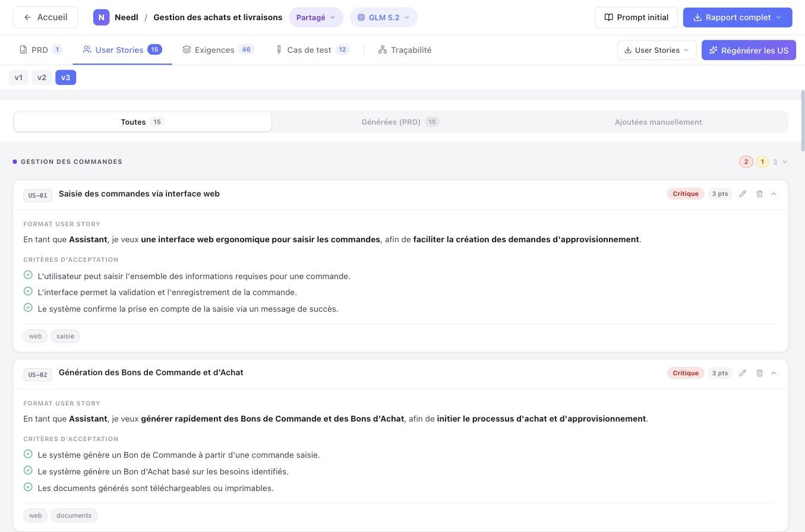
Task: Switch to the PRD tab
Action: [x=40, y=50]
